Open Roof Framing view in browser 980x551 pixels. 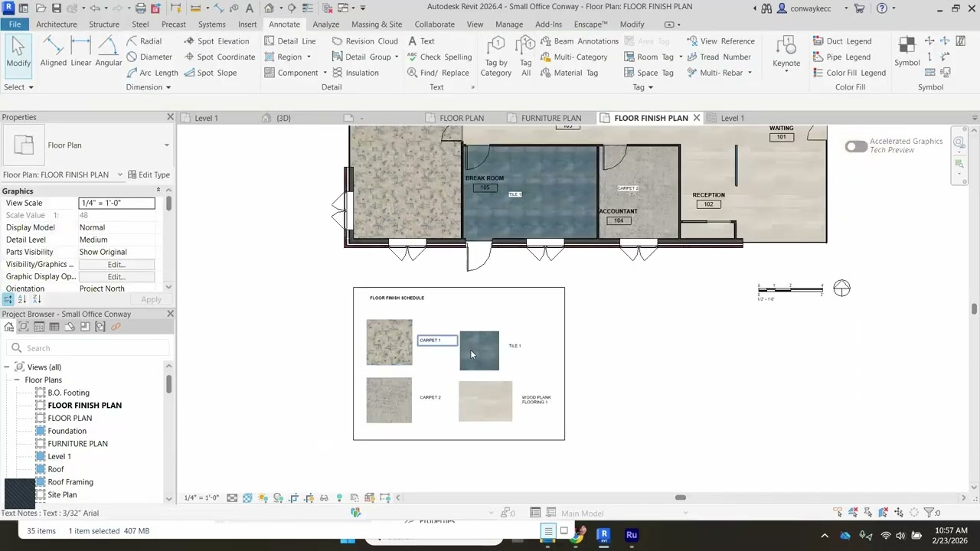pos(70,482)
